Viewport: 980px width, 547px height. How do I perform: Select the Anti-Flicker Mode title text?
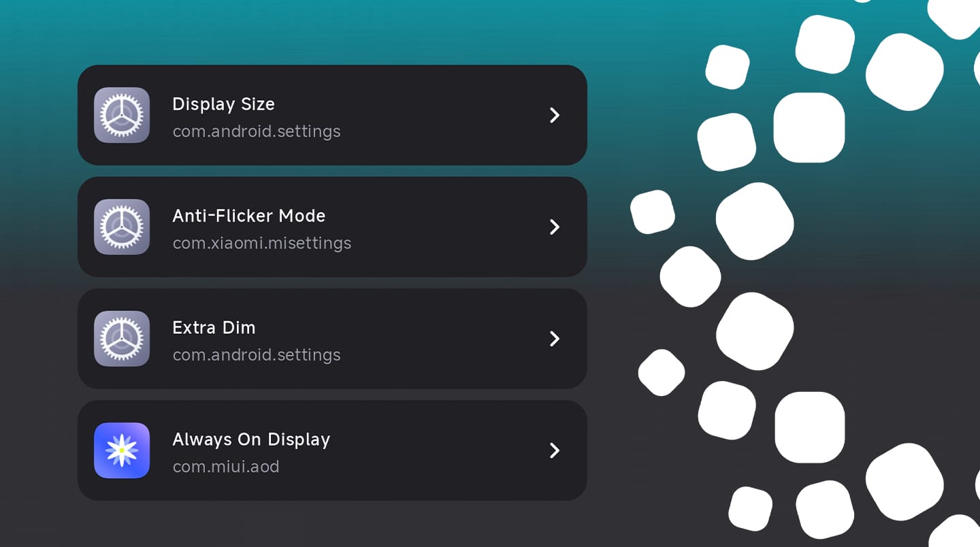tap(248, 216)
